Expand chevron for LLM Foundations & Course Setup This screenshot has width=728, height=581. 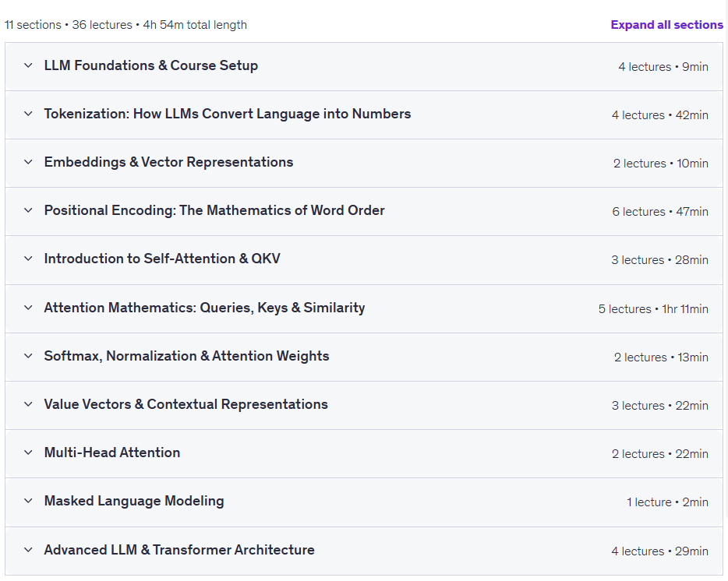(x=28, y=65)
